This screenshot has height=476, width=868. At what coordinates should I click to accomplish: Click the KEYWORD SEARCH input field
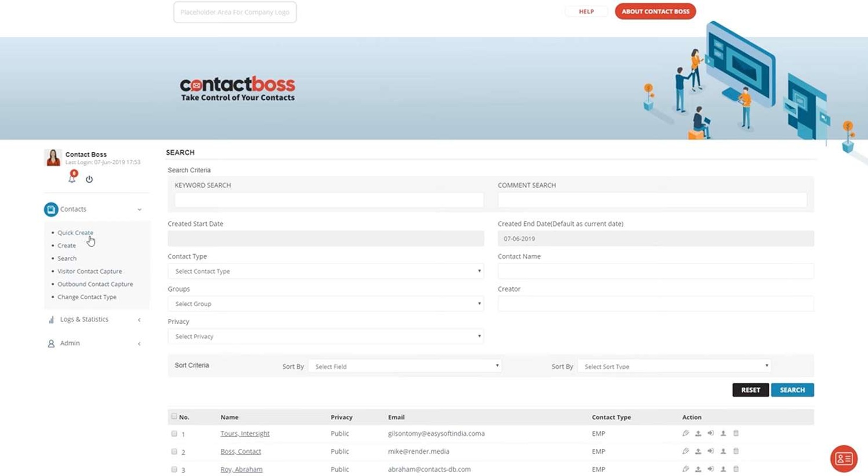[329, 200]
